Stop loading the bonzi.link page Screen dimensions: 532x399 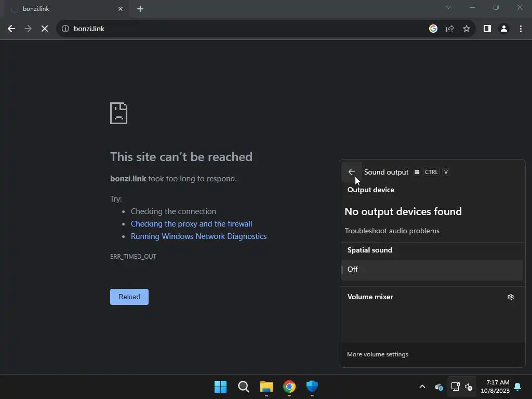[45, 29]
